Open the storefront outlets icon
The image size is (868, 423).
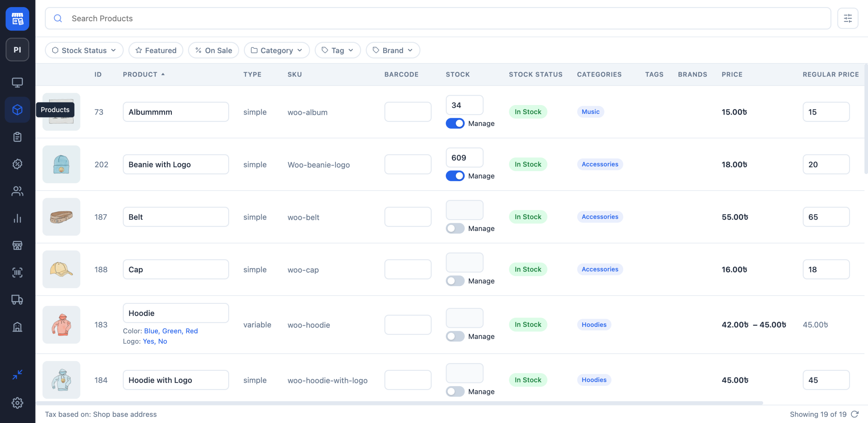(17, 246)
